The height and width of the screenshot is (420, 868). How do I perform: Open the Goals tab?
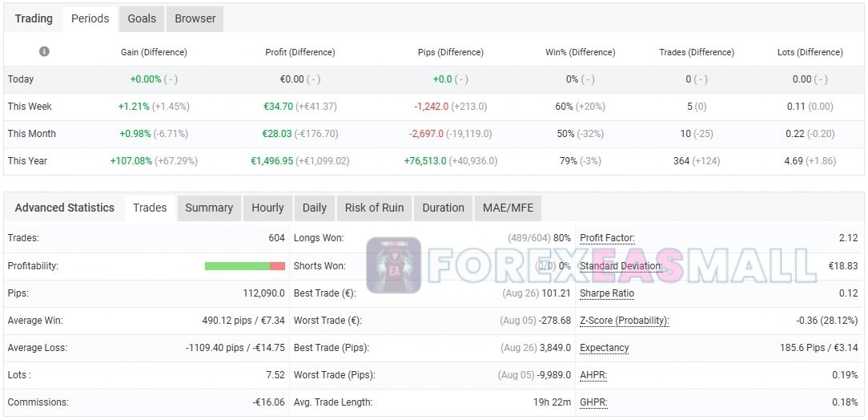(x=142, y=19)
